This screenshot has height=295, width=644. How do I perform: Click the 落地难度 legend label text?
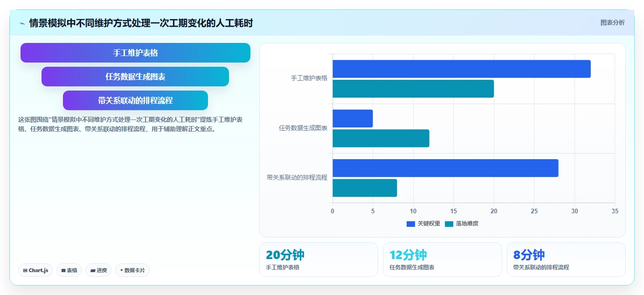click(467, 224)
